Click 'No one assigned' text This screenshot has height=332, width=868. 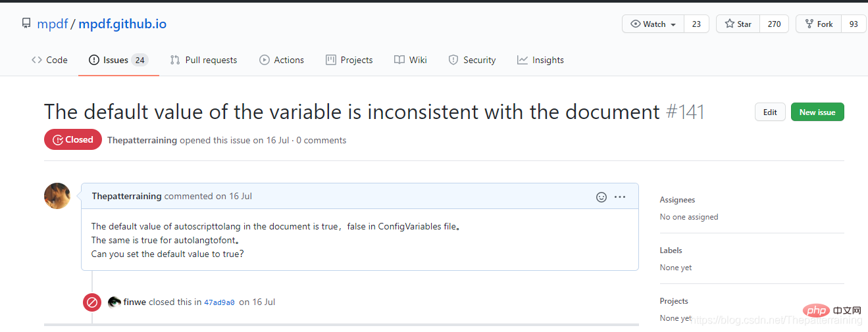coord(689,217)
